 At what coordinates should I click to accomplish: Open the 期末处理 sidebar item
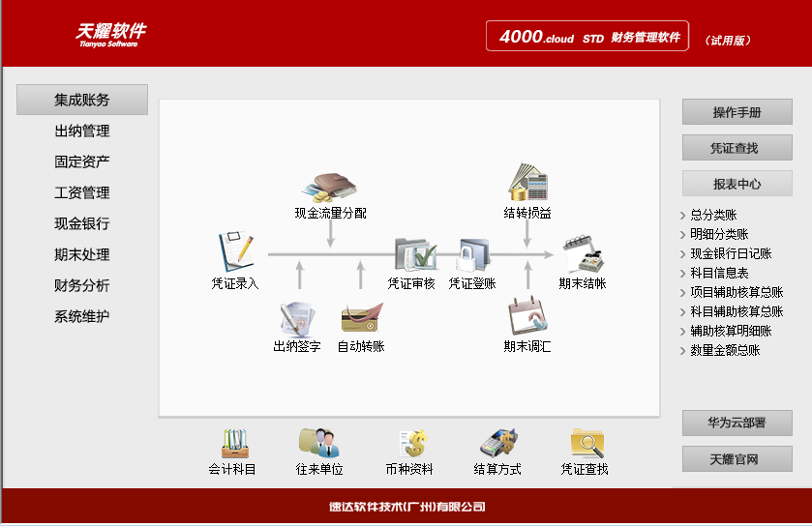(82, 254)
